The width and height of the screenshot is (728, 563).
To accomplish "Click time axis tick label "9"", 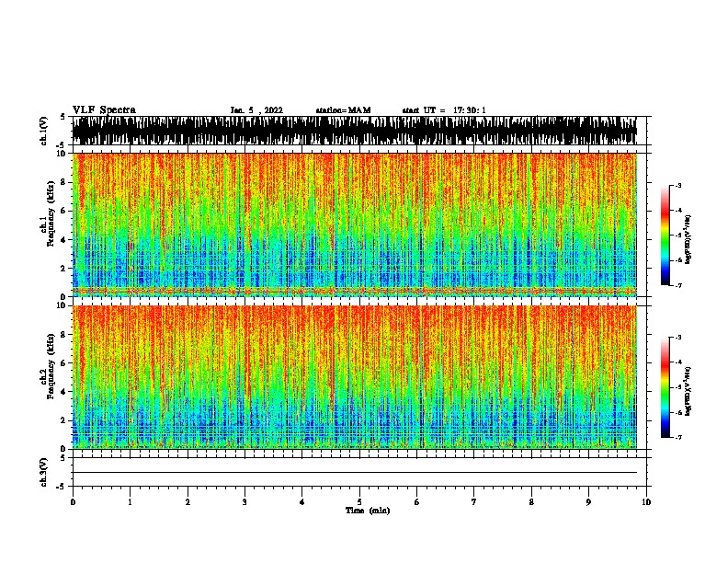I will pyautogui.click(x=588, y=502).
